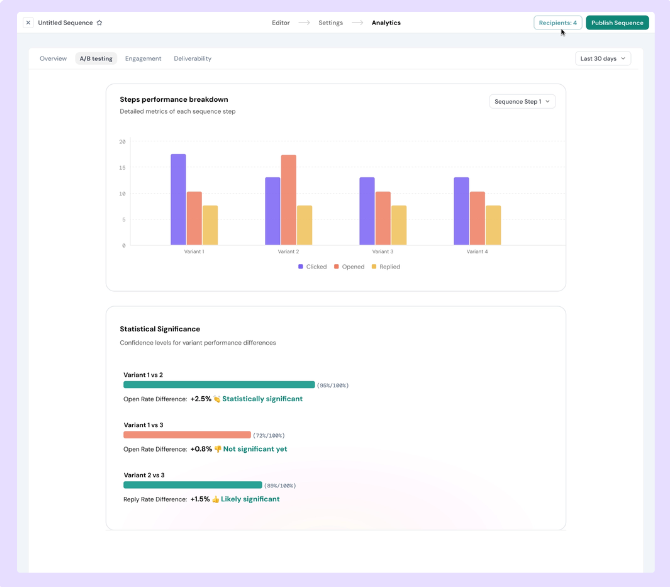Click the thumbs-up icon by Likely significant
Screen dimensions: 670x587
point(215,499)
